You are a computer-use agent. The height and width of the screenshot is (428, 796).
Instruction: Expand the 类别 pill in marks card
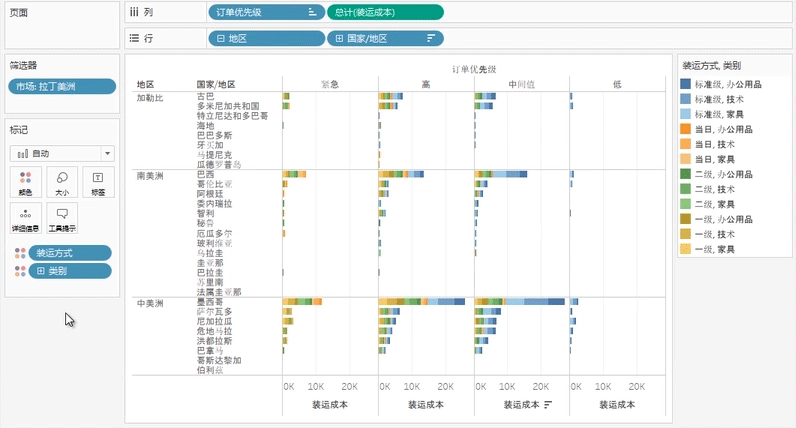40,271
